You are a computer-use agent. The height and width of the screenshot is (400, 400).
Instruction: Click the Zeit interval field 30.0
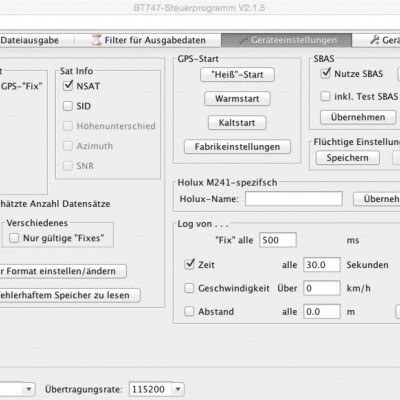pos(322,265)
